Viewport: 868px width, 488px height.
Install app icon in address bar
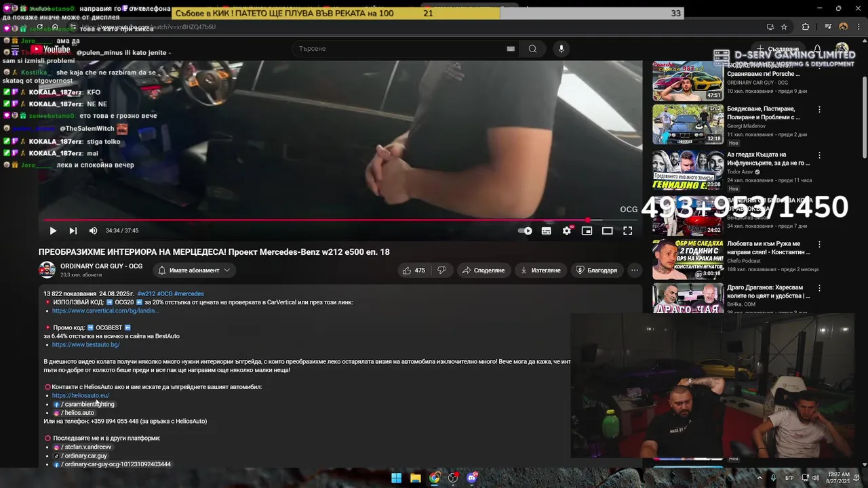coord(770,27)
